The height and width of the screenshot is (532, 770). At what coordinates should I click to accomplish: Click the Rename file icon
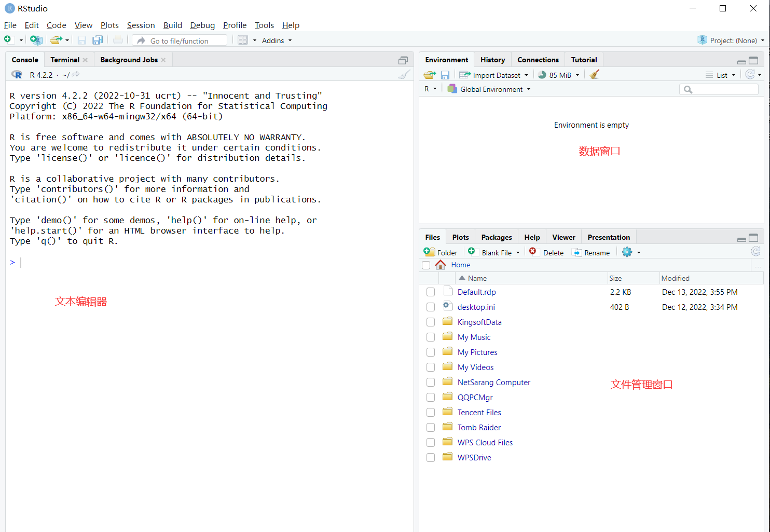click(576, 252)
